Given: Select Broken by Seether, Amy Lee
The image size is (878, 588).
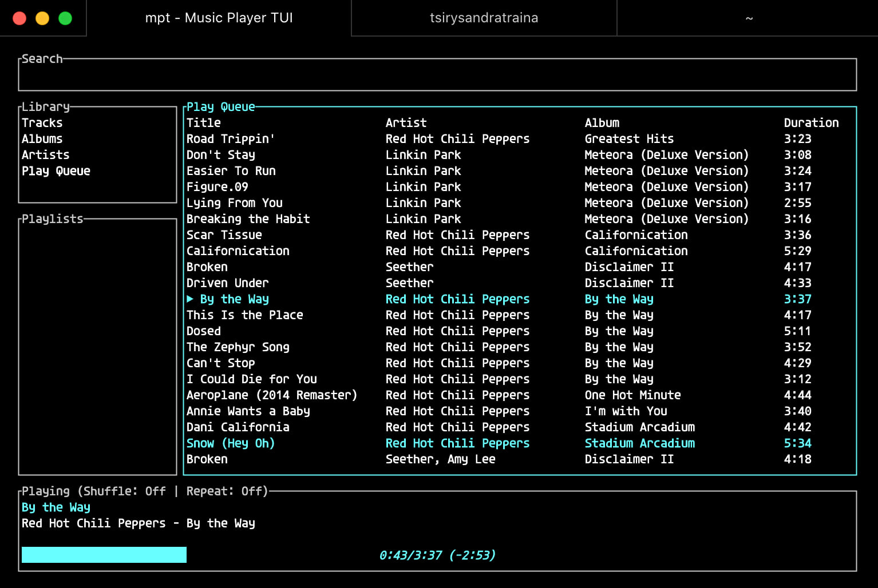Looking at the screenshot, I should [x=520, y=459].
